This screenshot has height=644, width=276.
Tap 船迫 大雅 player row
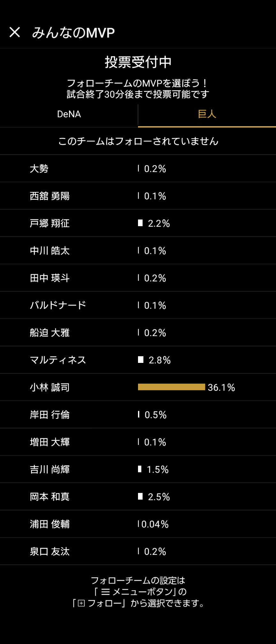click(50, 333)
